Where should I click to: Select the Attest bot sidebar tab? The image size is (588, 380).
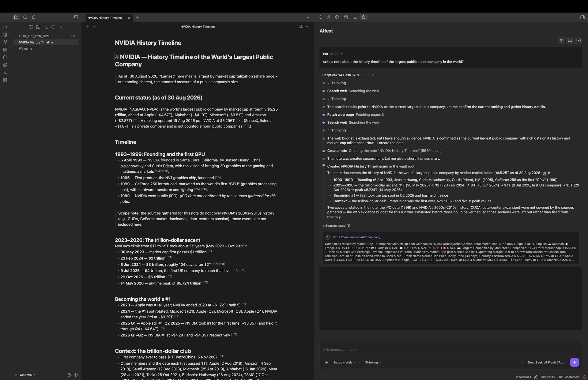tap(364, 17)
